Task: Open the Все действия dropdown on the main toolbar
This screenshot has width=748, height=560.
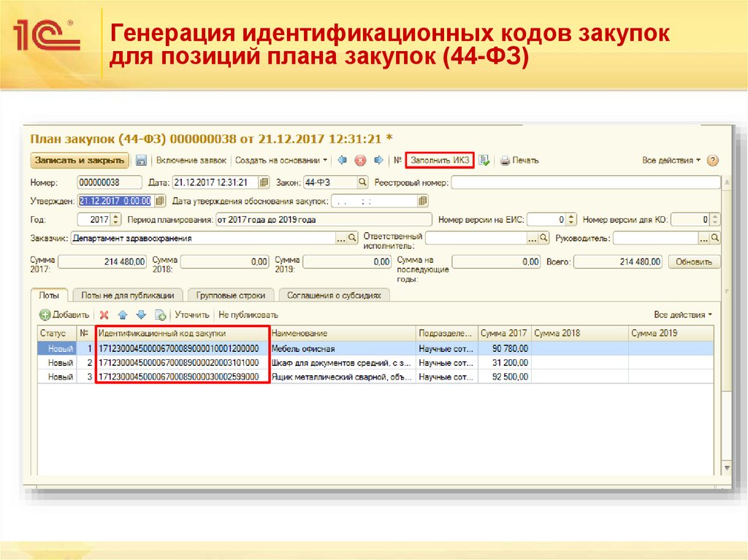Action: point(671,160)
